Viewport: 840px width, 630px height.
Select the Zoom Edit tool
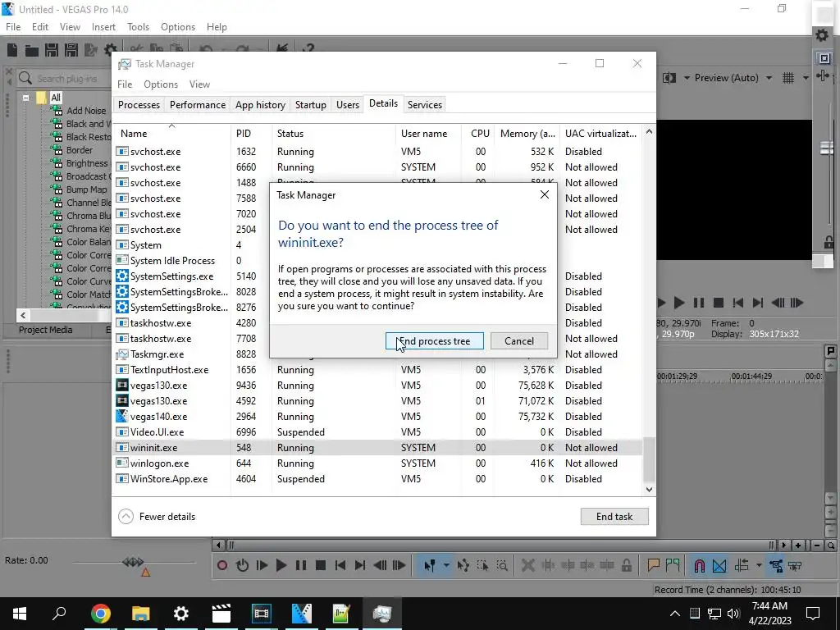point(502,565)
